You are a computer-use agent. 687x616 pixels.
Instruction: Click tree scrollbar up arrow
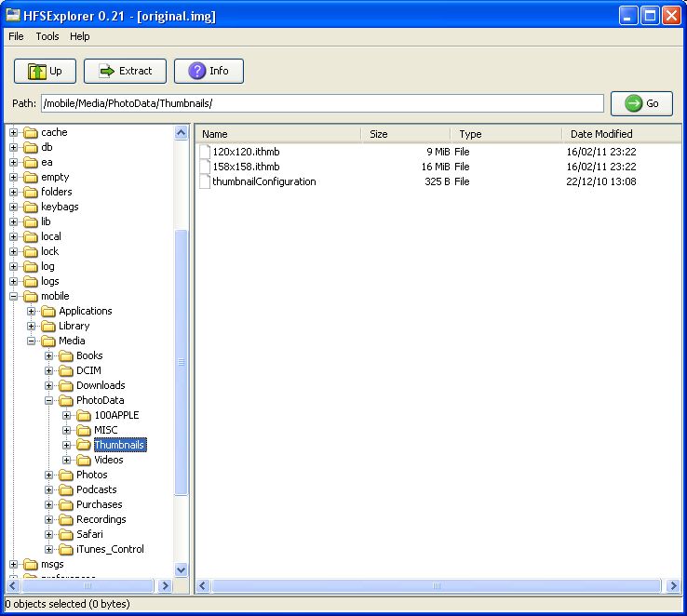181,133
